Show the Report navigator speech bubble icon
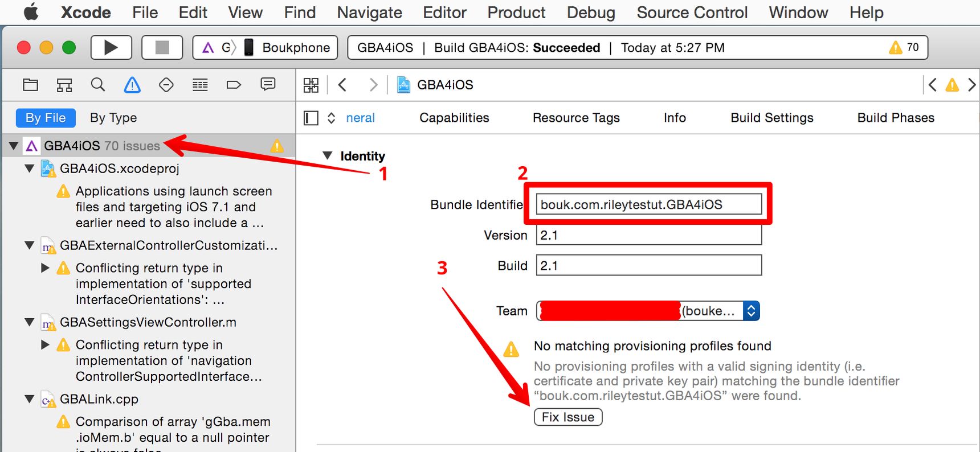Image resolution: width=980 pixels, height=452 pixels. [x=268, y=84]
